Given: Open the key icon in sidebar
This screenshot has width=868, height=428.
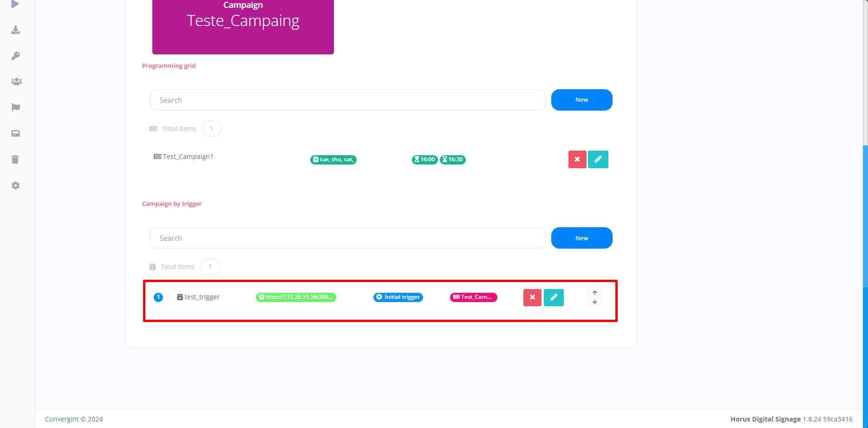Looking at the screenshot, I should click(x=15, y=56).
